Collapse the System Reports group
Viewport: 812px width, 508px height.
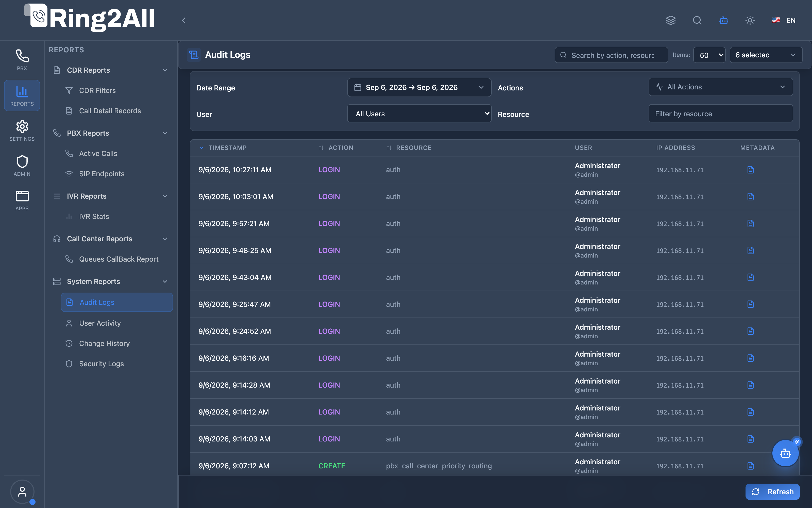coord(111,281)
